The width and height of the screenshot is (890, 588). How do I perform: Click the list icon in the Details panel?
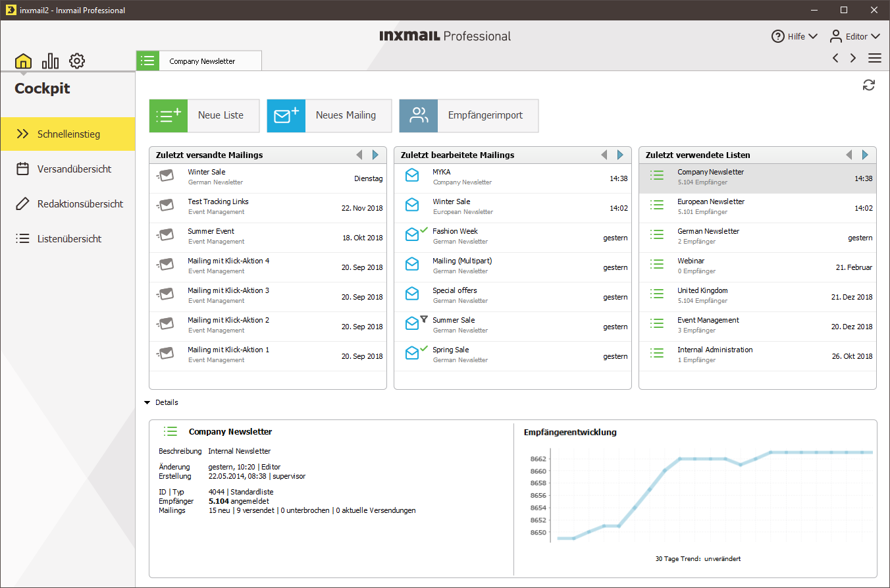click(x=170, y=431)
